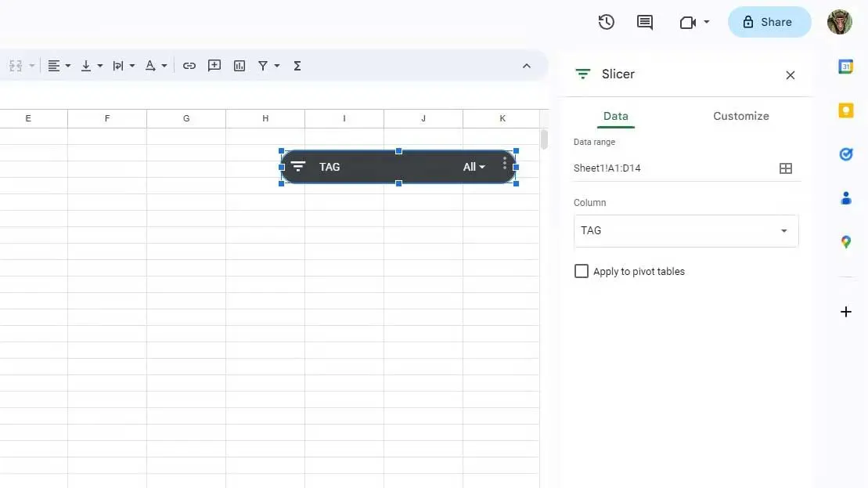Insert a comment from the toolbar
Screen dimensions: 868x488
[214, 66]
